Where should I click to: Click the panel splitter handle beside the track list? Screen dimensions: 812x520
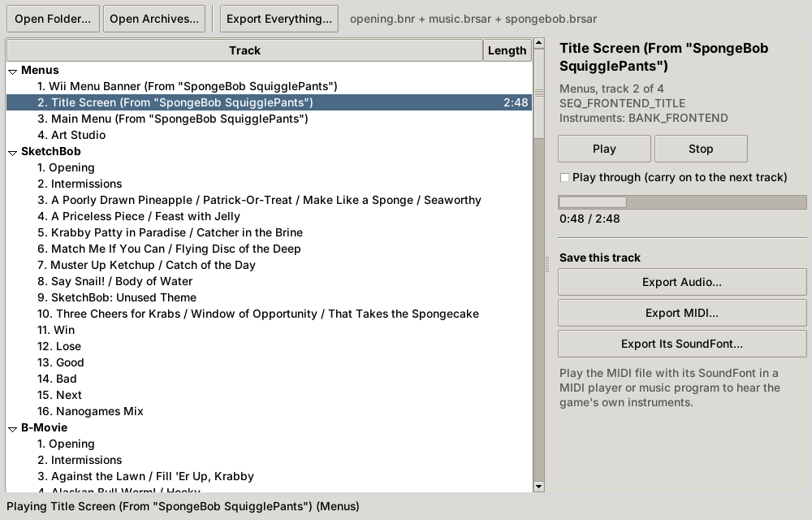coord(547,264)
